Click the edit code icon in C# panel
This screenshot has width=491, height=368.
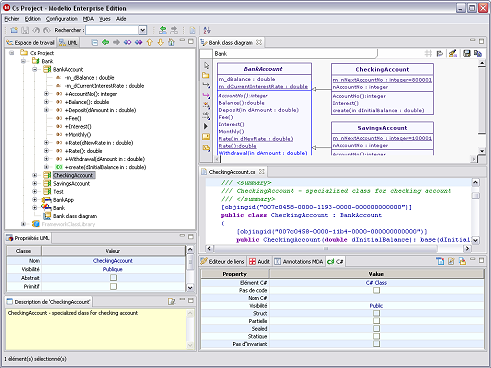[451, 262]
